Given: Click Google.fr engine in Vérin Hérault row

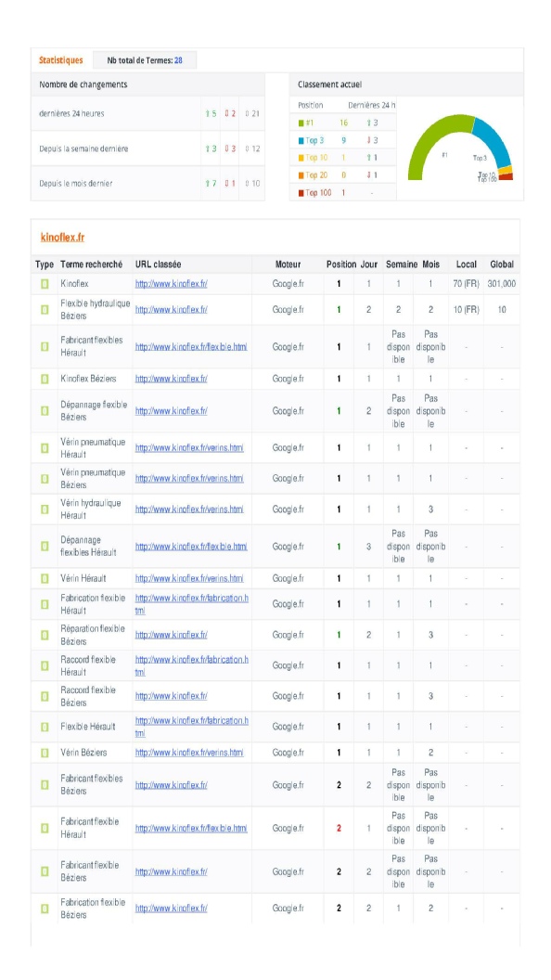Looking at the screenshot, I should tap(288, 579).
